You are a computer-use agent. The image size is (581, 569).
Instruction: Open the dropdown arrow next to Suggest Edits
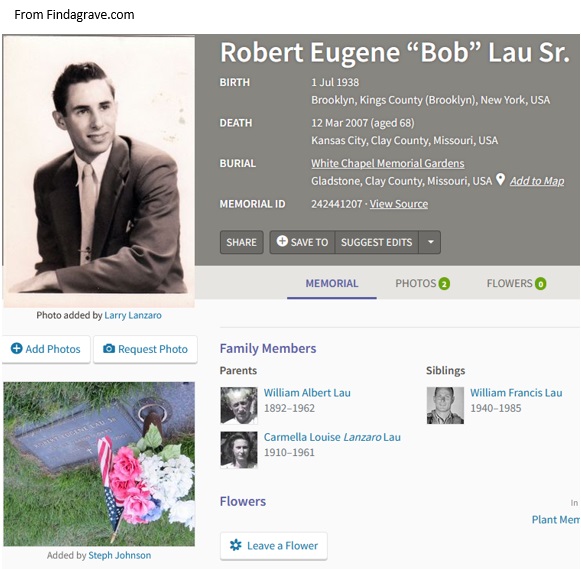click(430, 242)
